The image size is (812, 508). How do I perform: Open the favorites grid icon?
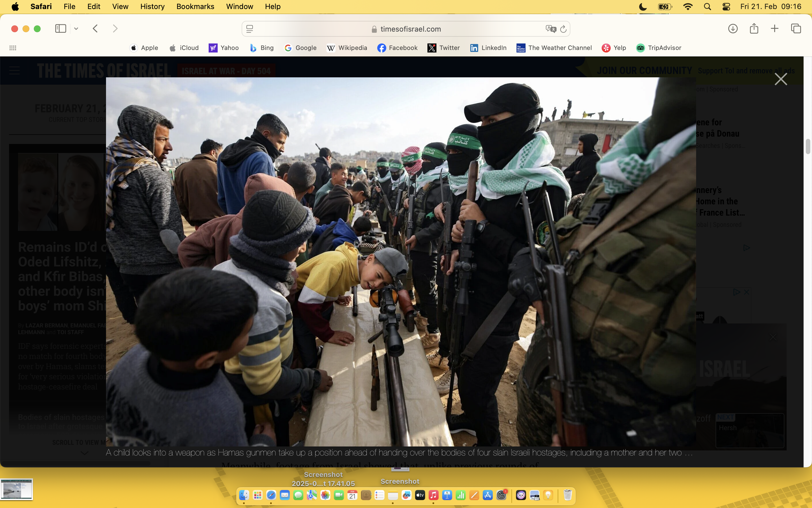coord(13,48)
